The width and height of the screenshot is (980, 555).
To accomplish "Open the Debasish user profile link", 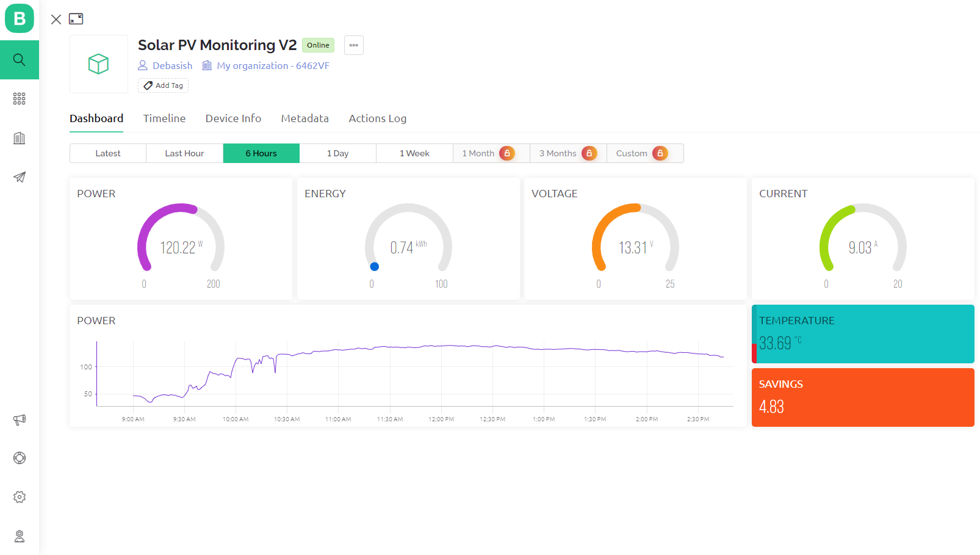I will point(172,65).
